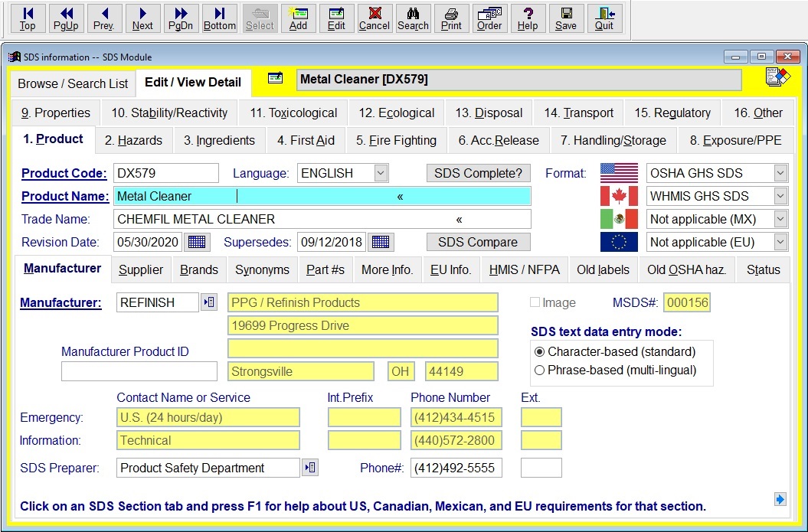
Task: Open Help from the toolbar
Action: 528,18
